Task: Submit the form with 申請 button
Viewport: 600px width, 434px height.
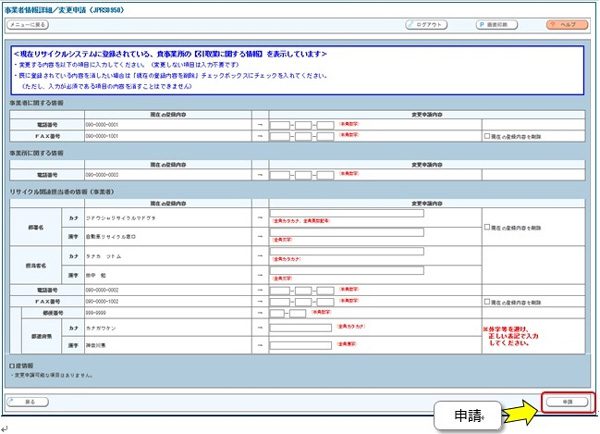Action: tap(566, 401)
